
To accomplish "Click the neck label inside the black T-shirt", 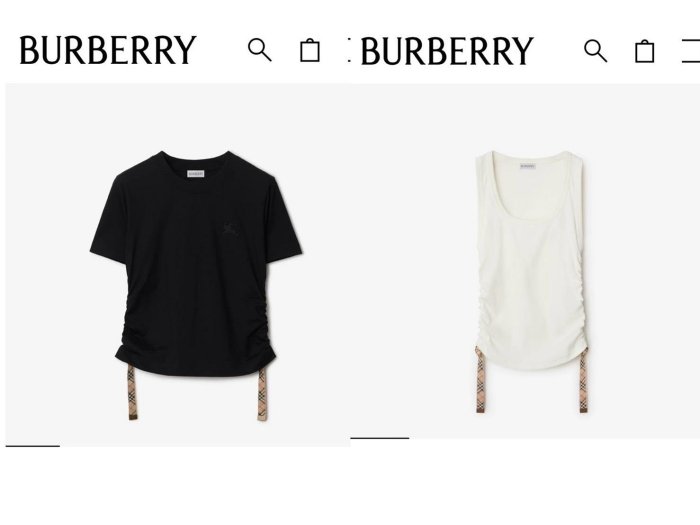I will pyautogui.click(x=196, y=173).
